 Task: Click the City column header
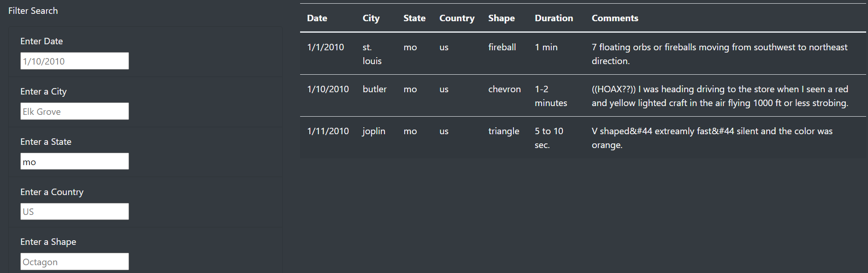pyautogui.click(x=371, y=18)
